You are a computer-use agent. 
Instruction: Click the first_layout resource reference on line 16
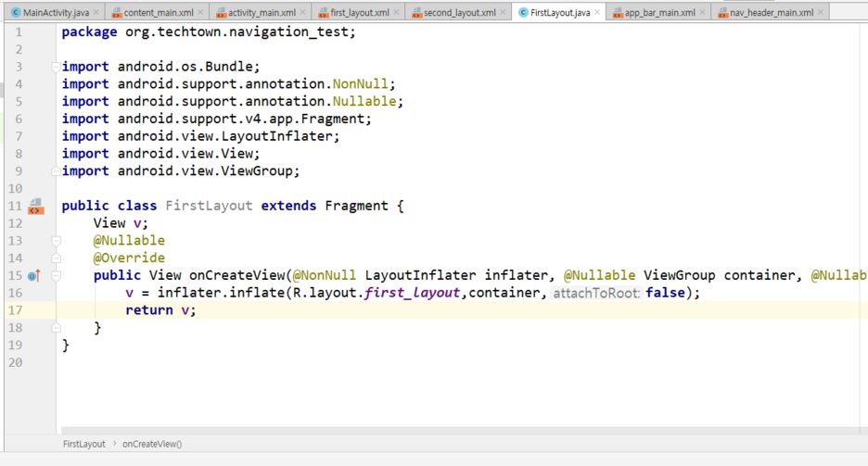click(412, 293)
